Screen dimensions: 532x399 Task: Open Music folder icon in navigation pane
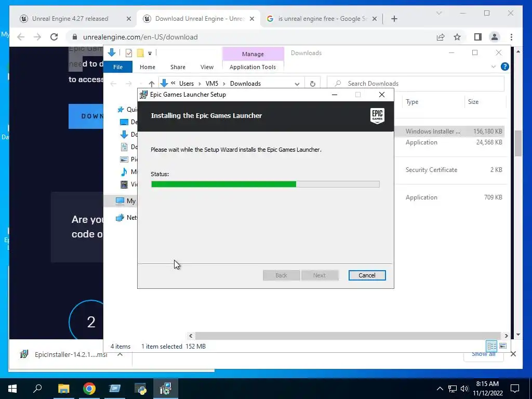click(124, 172)
